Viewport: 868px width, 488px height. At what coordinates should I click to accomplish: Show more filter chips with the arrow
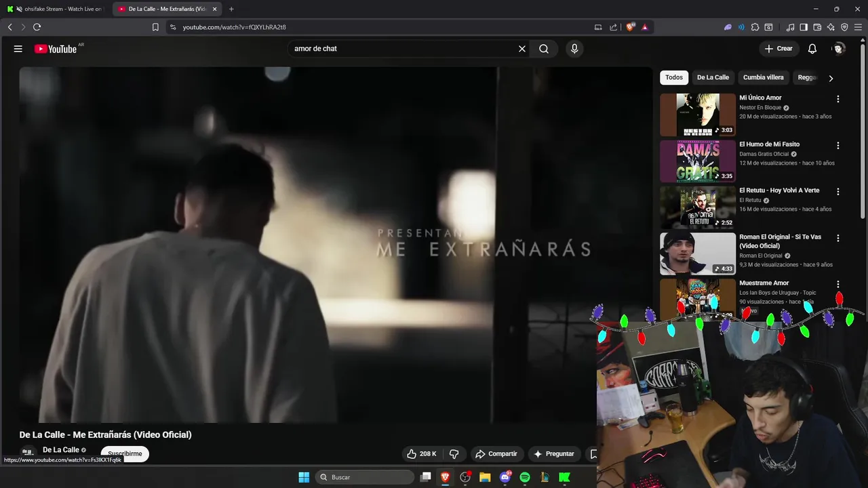(831, 78)
